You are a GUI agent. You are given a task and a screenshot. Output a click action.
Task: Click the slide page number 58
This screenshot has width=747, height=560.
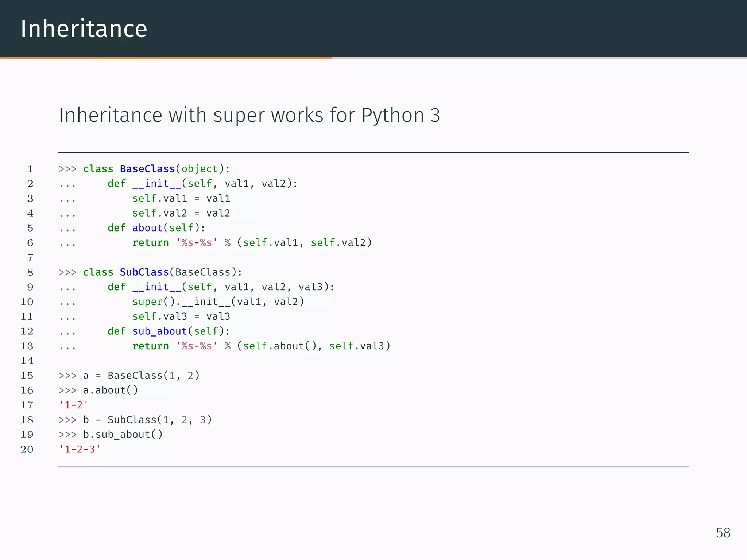click(723, 533)
